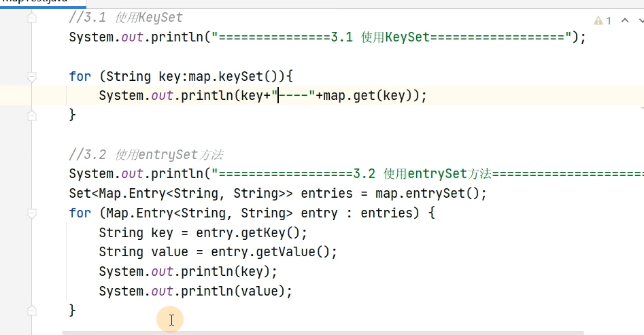Click closing fold marker of entrySet loop
Screen dimensions: 644x335
click(31, 310)
